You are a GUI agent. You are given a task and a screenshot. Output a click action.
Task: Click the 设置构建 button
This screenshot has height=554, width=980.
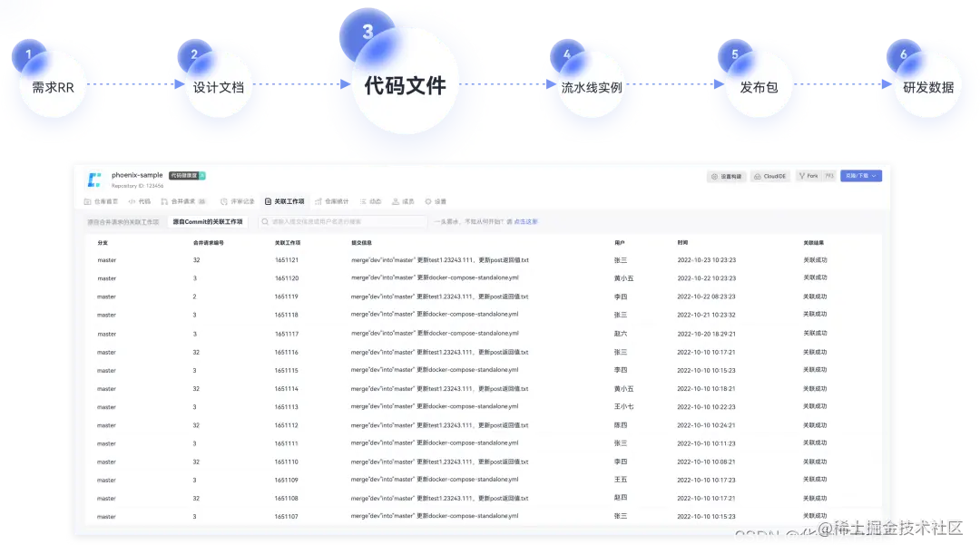tap(726, 176)
